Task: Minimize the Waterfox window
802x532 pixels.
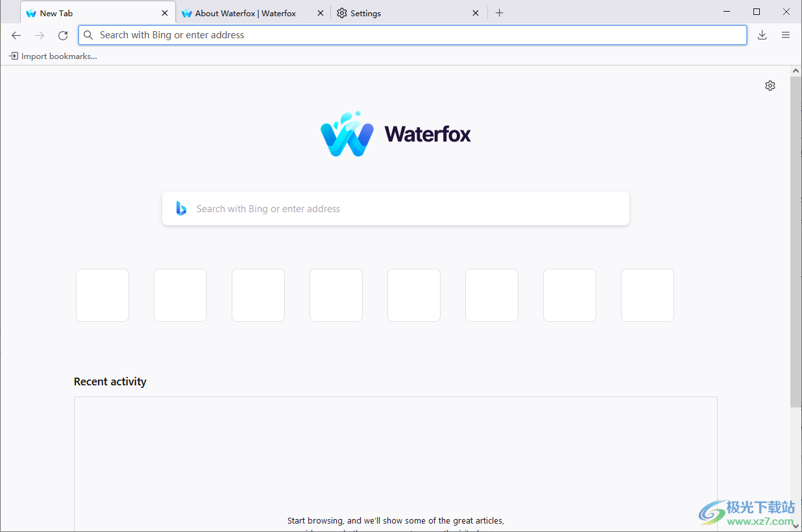Action: click(x=727, y=12)
